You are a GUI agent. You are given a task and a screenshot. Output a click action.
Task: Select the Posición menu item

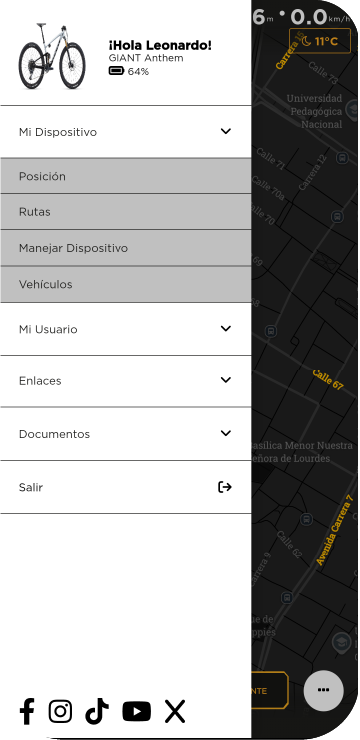(126, 176)
